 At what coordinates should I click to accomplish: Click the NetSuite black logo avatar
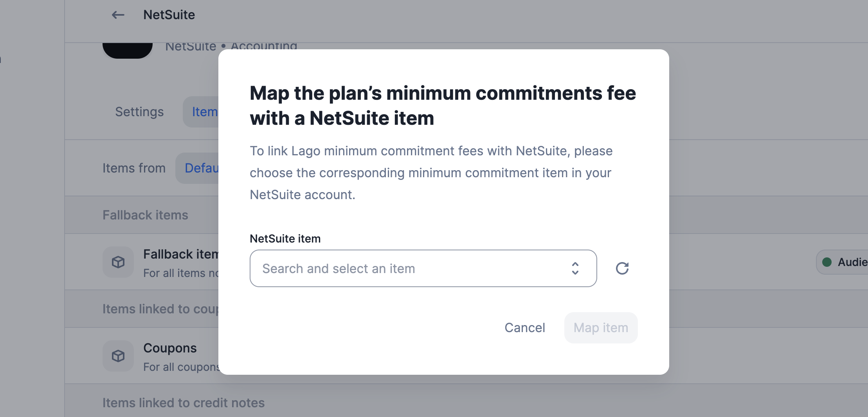click(128, 50)
